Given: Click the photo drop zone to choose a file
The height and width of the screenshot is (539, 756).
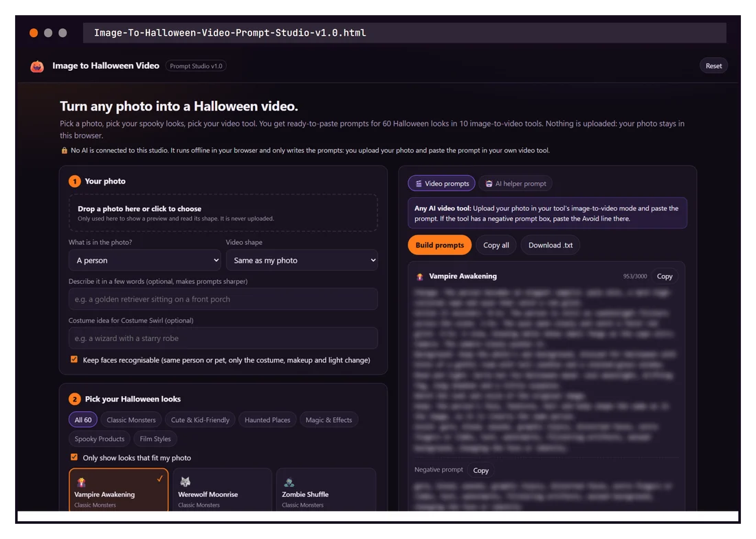Looking at the screenshot, I should coord(223,213).
